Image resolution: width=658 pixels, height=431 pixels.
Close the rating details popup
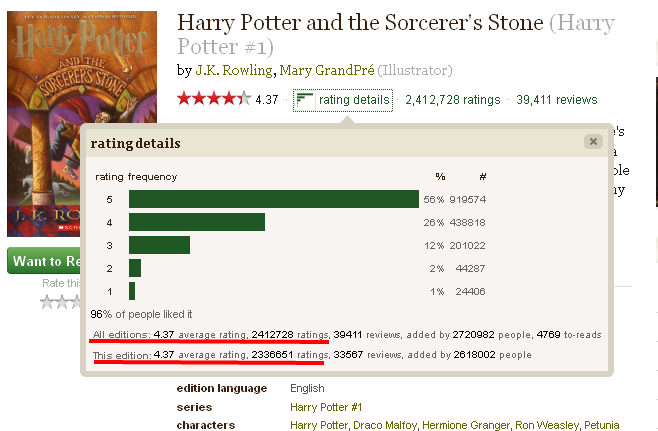[x=593, y=142]
